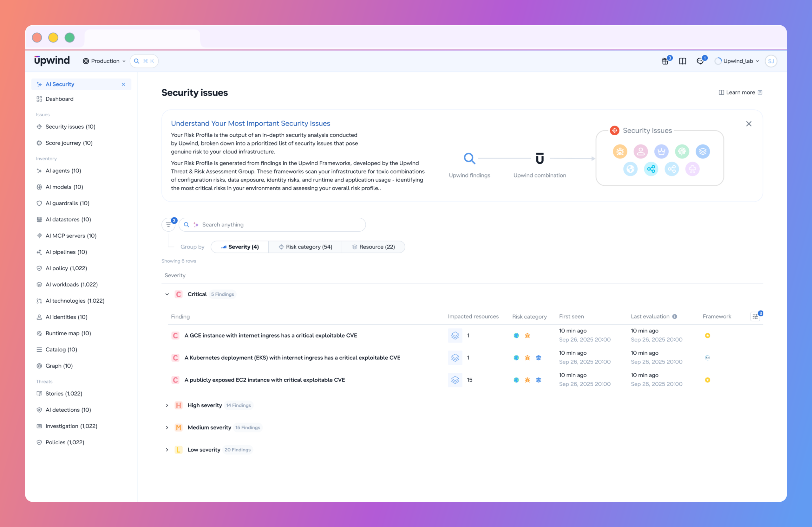Click the pink user icon in diagram
The image size is (812, 527).
click(x=641, y=151)
